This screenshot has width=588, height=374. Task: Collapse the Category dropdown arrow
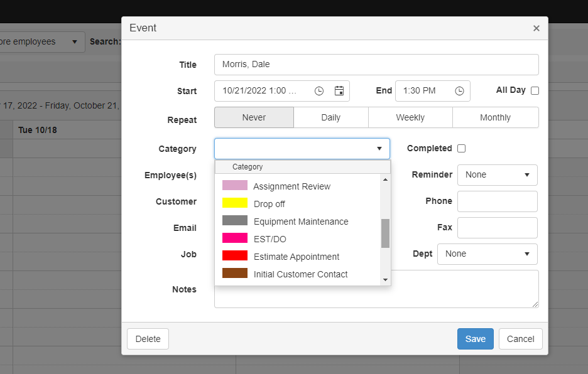tap(379, 148)
